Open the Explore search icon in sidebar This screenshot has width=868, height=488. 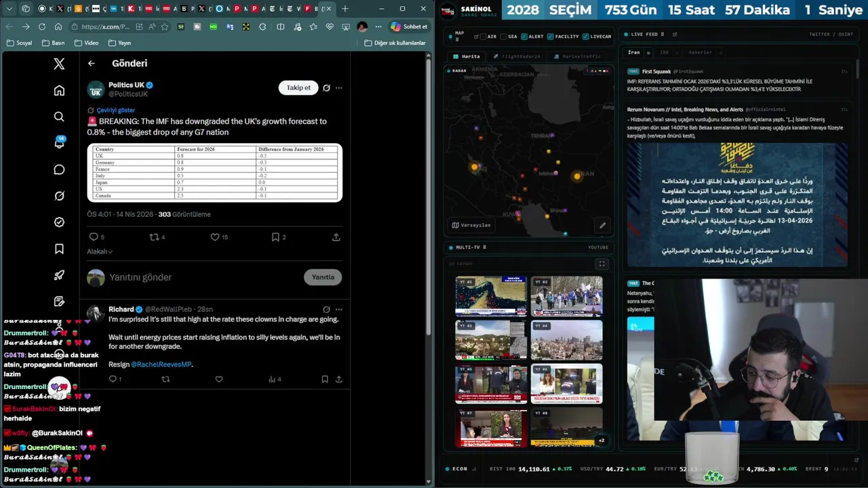(x=59, y=117)
